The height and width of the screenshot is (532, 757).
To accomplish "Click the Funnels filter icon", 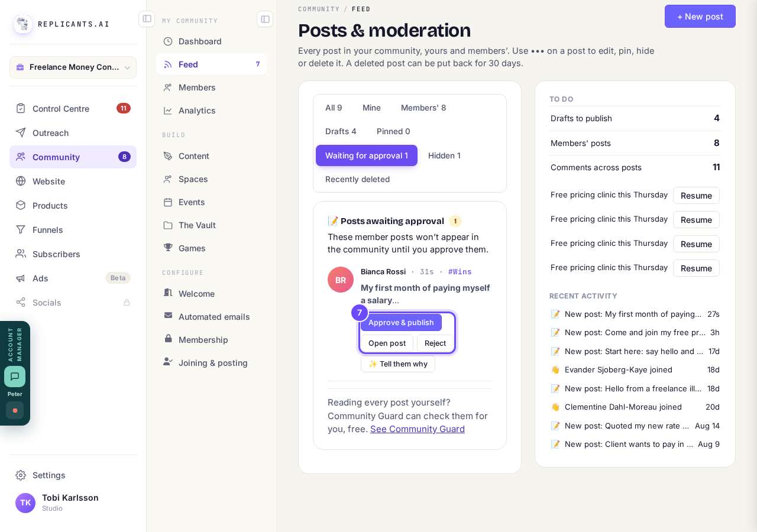I will click(x=21, y=229).
